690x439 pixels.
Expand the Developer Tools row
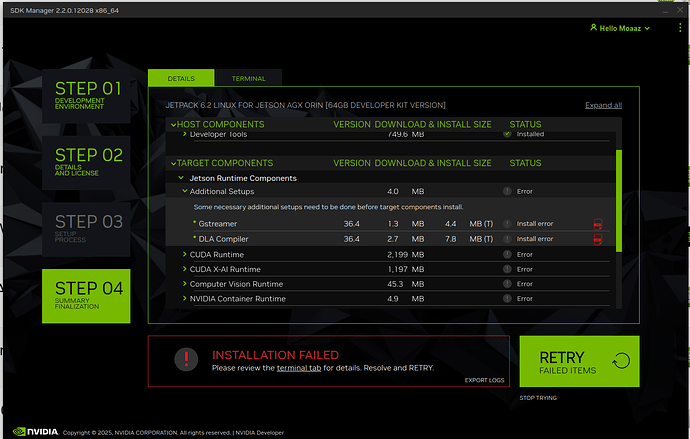click(x=185, y=134)
